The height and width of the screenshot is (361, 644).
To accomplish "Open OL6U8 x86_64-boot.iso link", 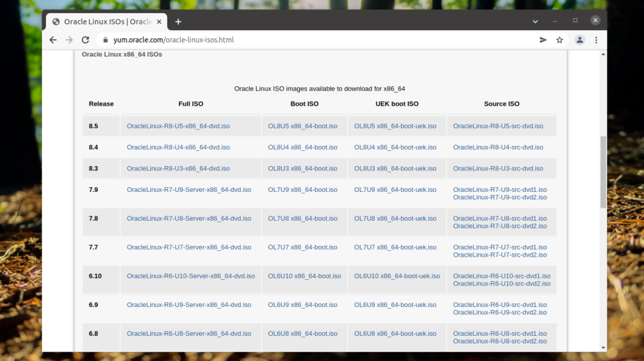I will [x=303, y=333].
